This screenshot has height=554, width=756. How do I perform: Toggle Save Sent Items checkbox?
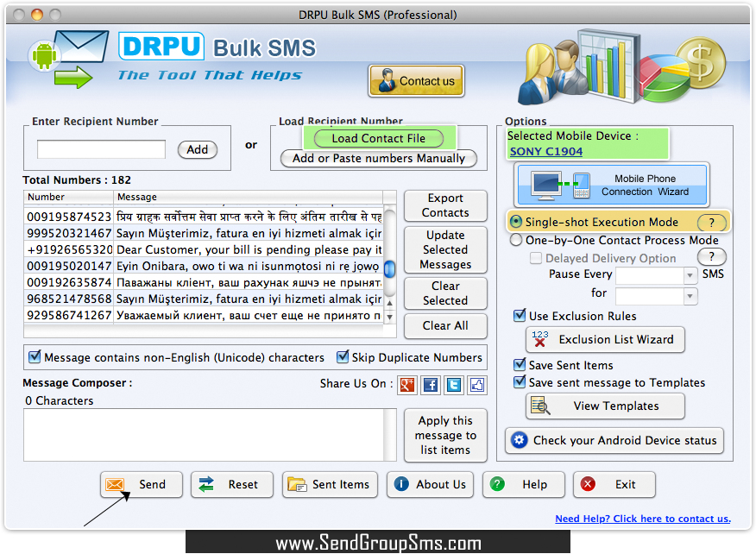point(520,364)
